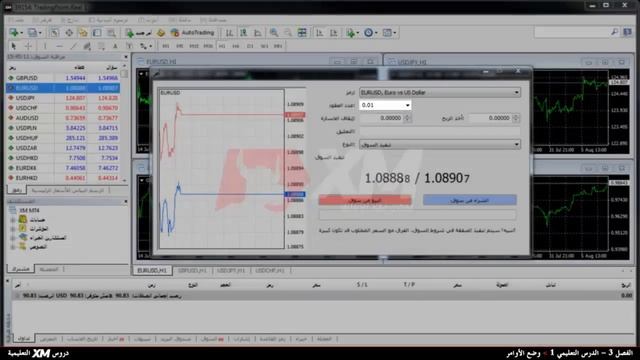
Task: Open the volume dropdown showing 0.01
Action: (385, 105)
